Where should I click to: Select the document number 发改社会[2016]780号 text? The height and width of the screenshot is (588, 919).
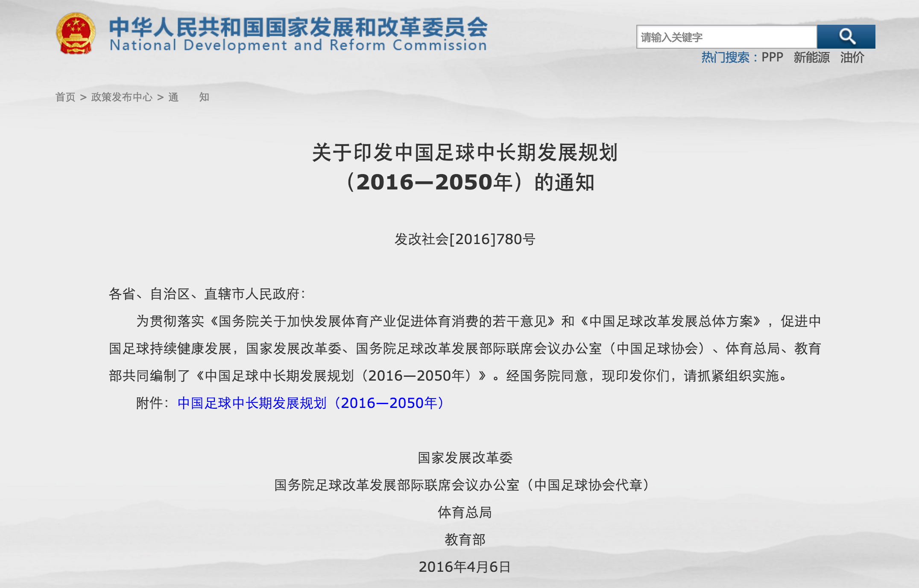click(459, 240)
